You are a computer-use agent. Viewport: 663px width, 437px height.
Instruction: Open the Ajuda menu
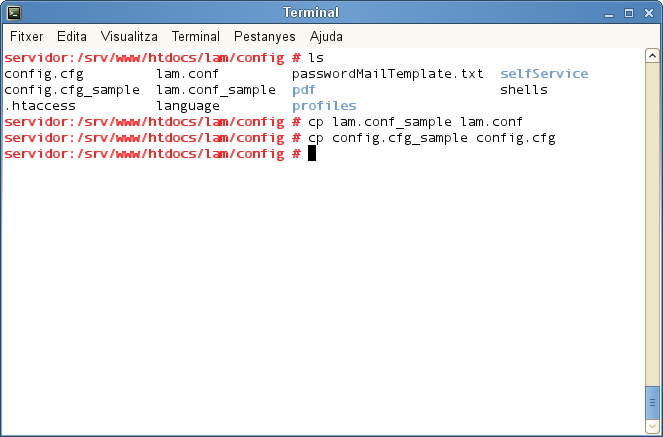pyautogui.click(x=327, y=36)
